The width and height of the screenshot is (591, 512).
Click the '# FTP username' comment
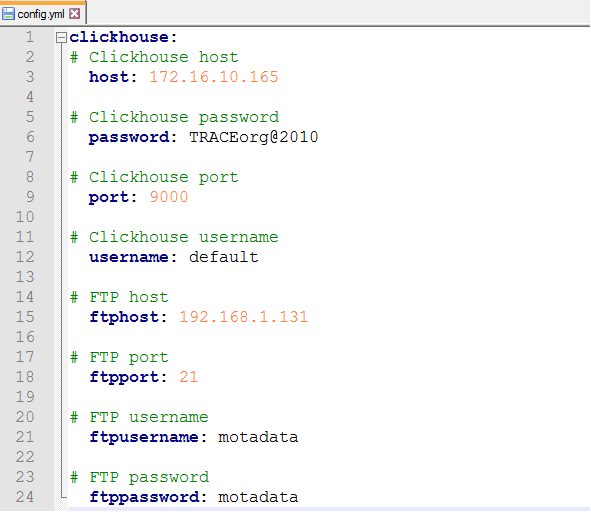point(139,417)
